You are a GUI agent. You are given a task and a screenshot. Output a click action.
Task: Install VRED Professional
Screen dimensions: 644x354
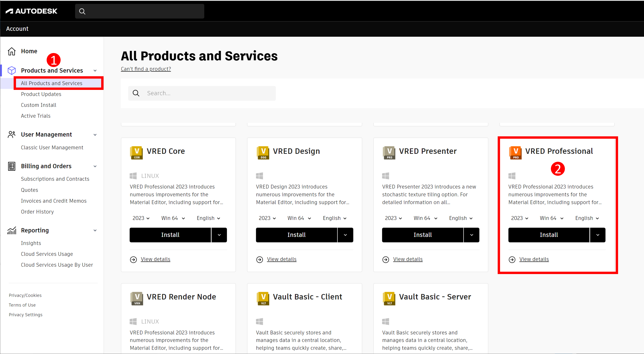[549, 235]
